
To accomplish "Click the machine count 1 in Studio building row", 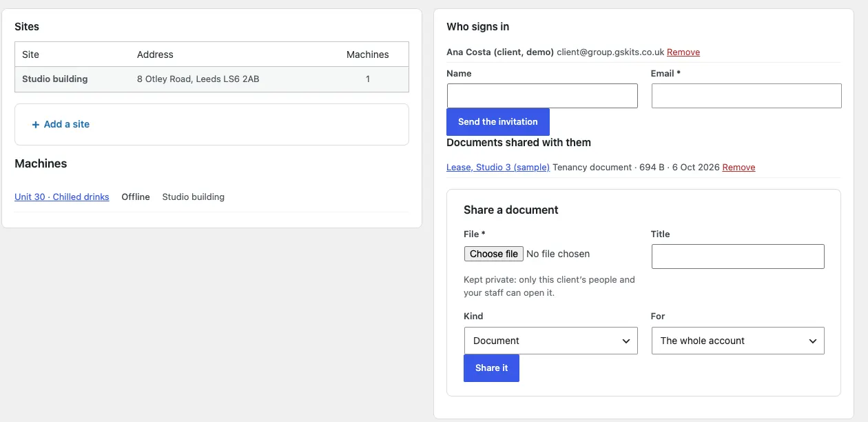I will click(368, 79).
